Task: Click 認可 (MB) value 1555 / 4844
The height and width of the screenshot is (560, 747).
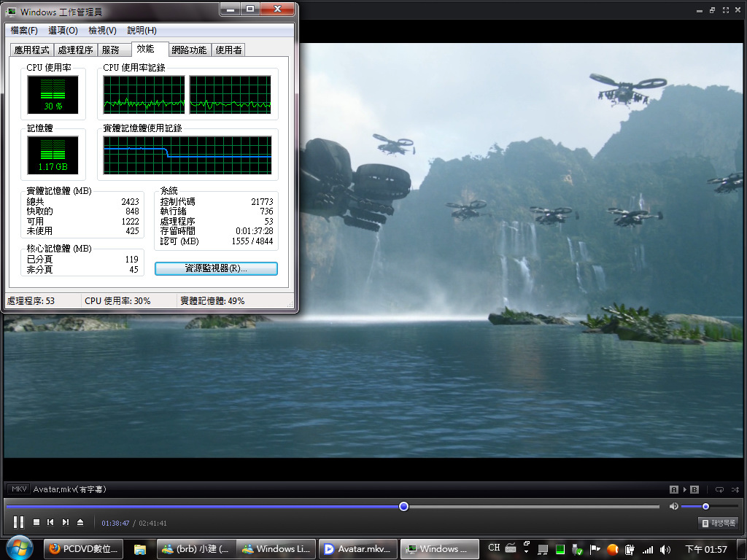Action: pos(252,241)
